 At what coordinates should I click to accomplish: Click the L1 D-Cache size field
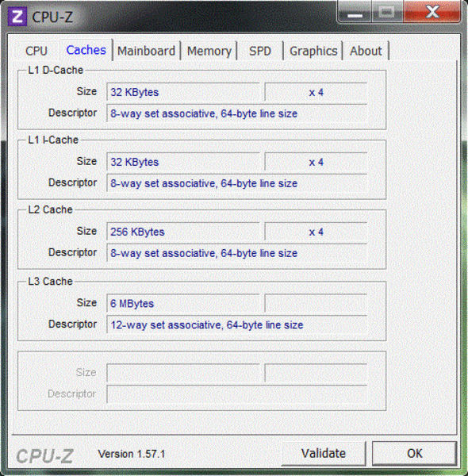click(x=183, y=92)
